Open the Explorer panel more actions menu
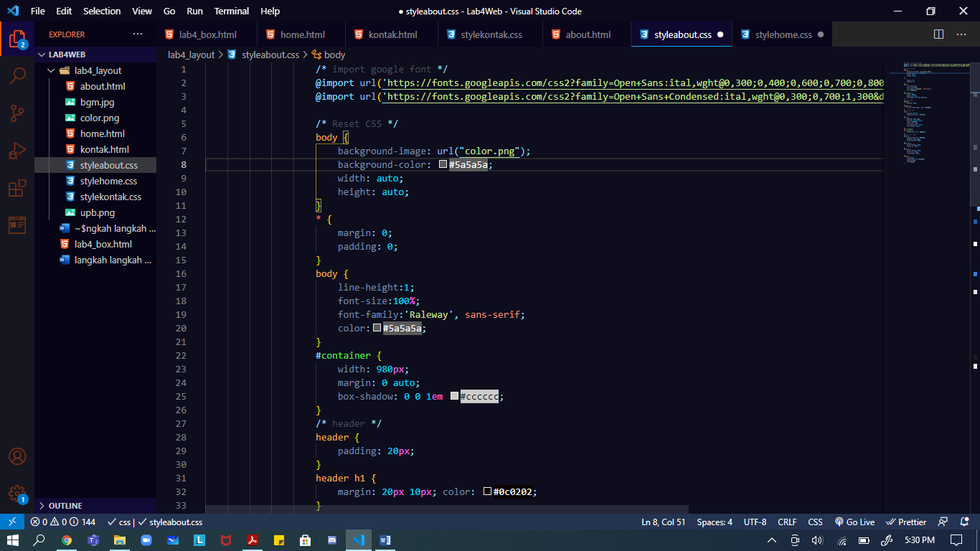This screenshot has height=551, width=980. tap(138, 34)
